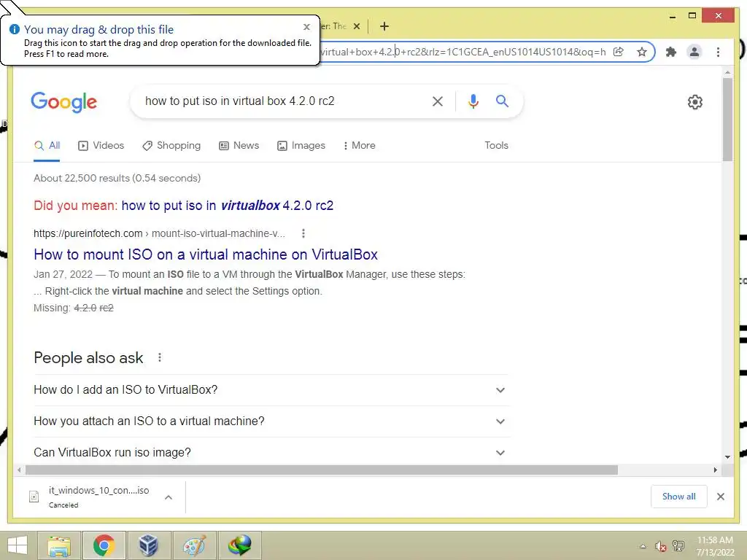Screen dimensions: 747x560
Task: Switch to the News tab
Action: [239, 146]
